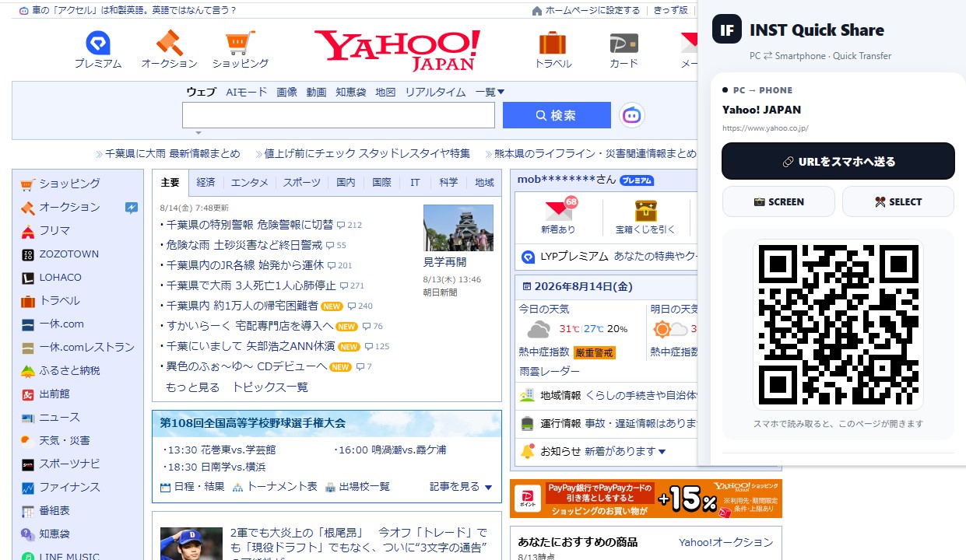The height and width of the screenshot is (560, 966).
Task: Click the LYPプレミアム badge icon
Action: point(528,256)
